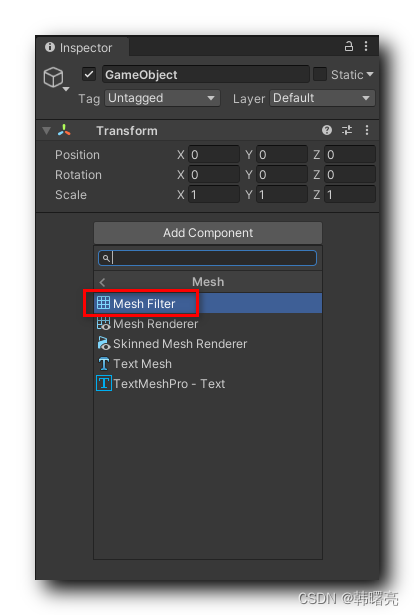This screenshot has width=414, height=615.
Task: Open the Inspector three-dot options menu
Action: tap(366, 46)
